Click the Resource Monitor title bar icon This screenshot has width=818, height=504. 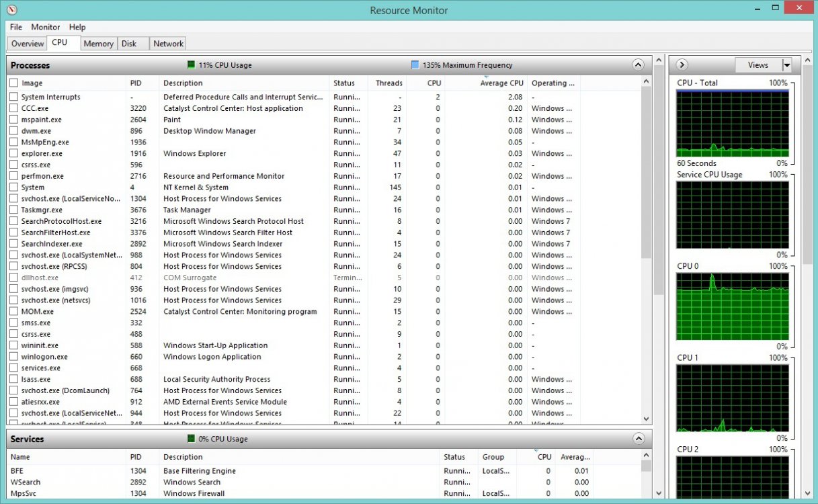(x=13, y=10)
